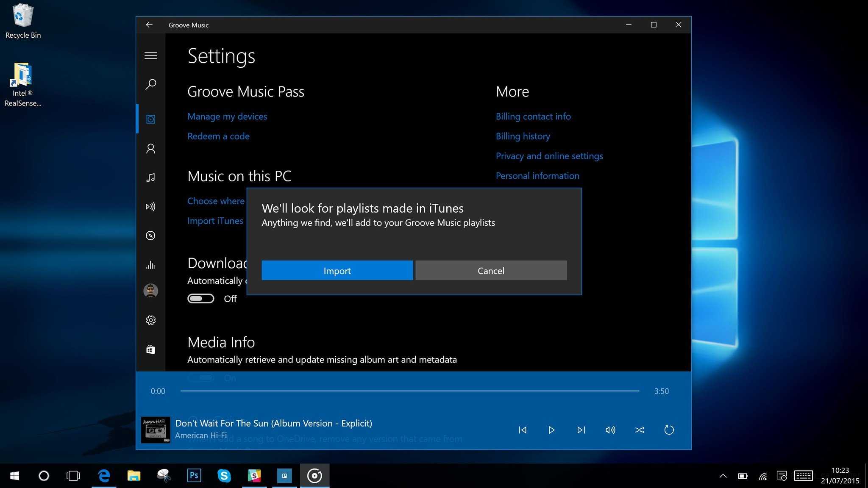
Task: Click the Redeem a code link
Action: [218, 136]
